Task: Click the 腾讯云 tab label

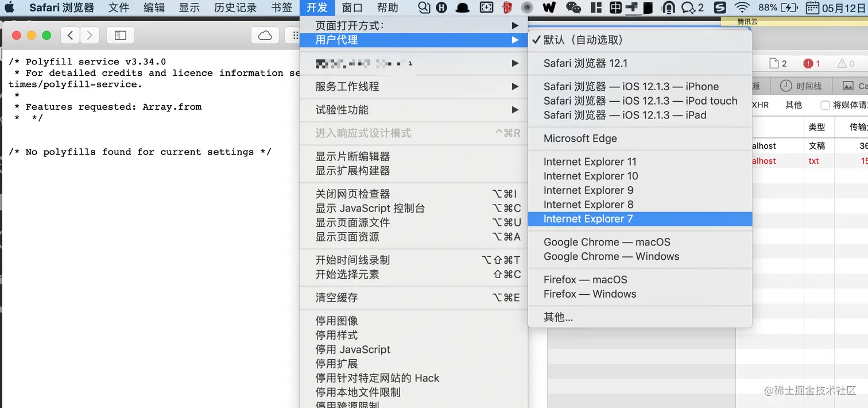Action: 748,21
